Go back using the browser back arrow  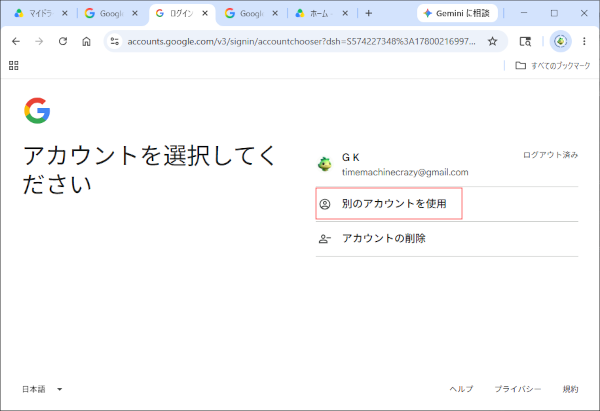(16, 41)
